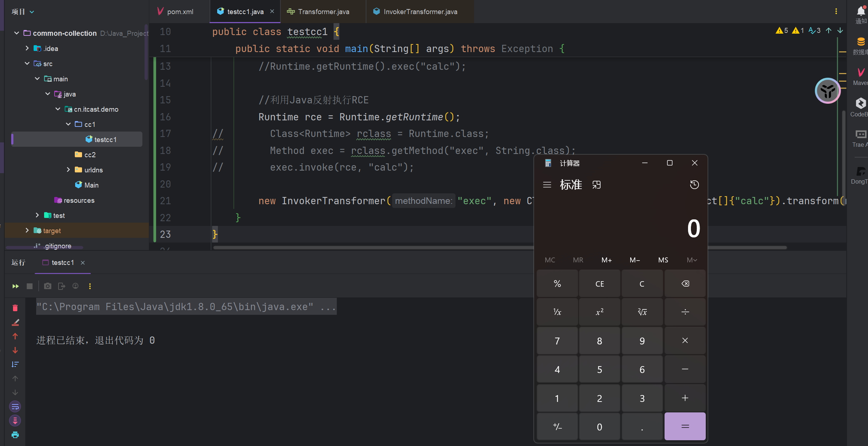Switch to the InvokerTransformer.java tab

(x=420, y=12)
